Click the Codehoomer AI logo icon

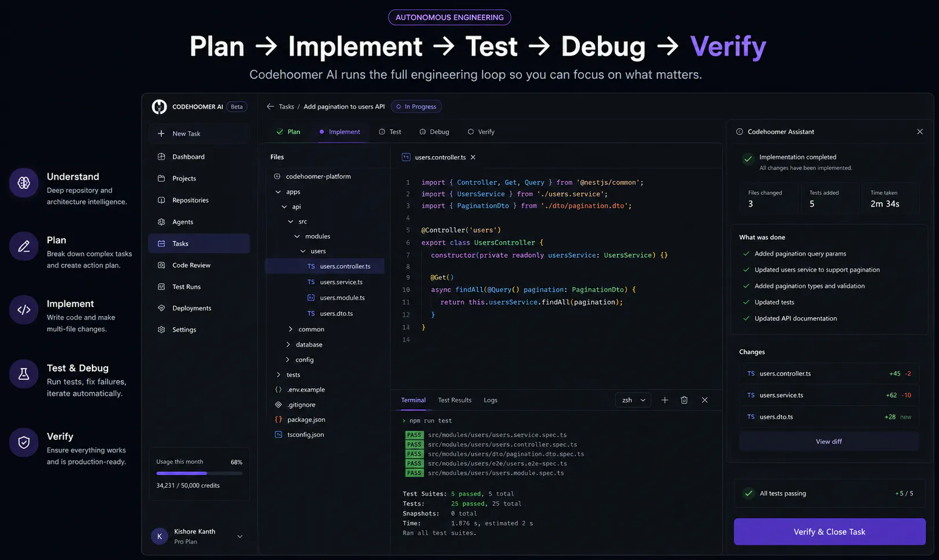coord(159,107)
